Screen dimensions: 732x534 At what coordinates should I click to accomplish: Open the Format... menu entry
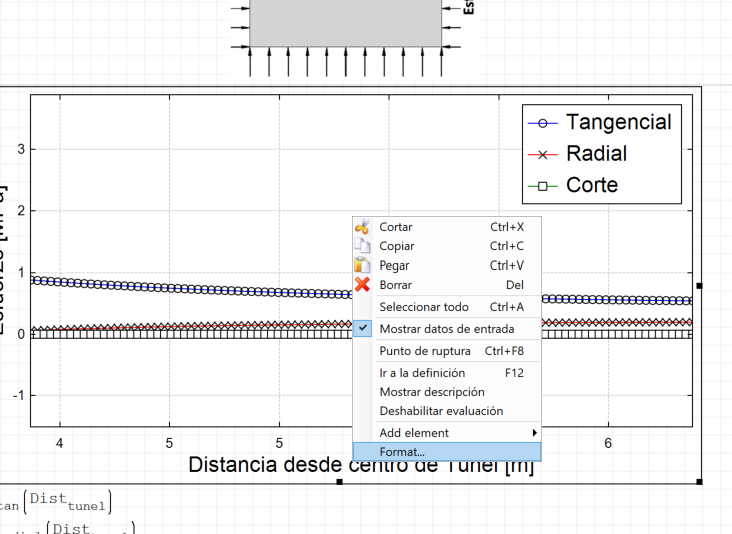[402, 452]
